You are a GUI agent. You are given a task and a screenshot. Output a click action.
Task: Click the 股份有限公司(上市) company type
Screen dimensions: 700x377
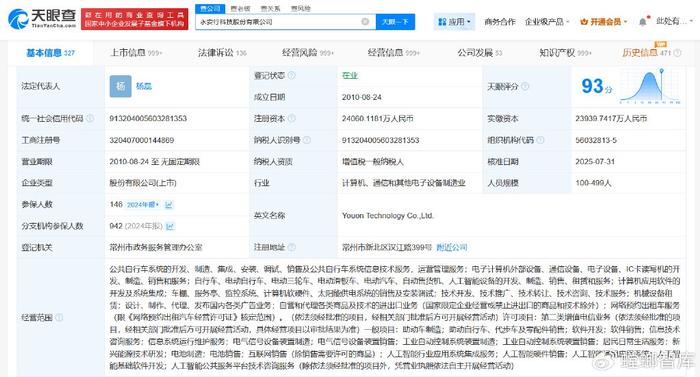[143, 183]
